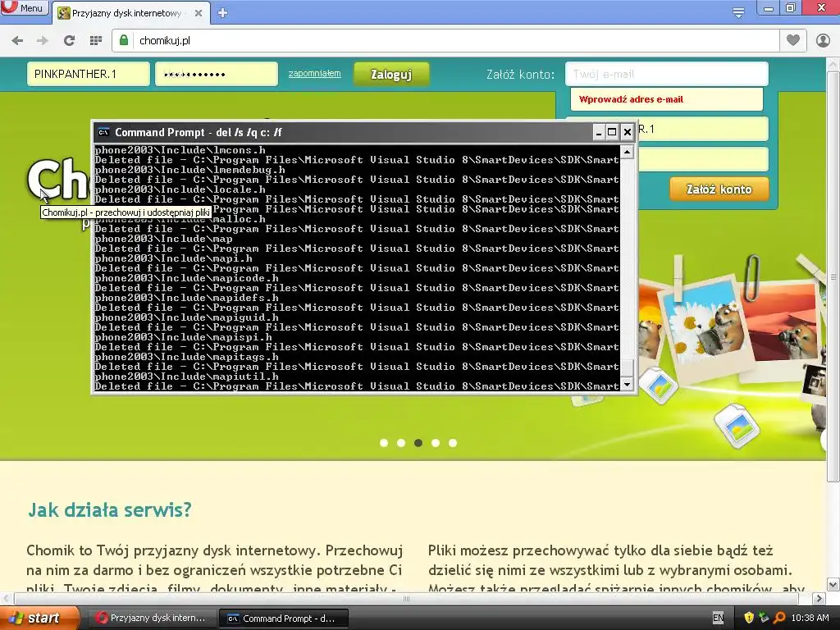The height and width of the screenshot is (630, 840).
Task: Open the network connection tray icon
Action: (764, 619)
